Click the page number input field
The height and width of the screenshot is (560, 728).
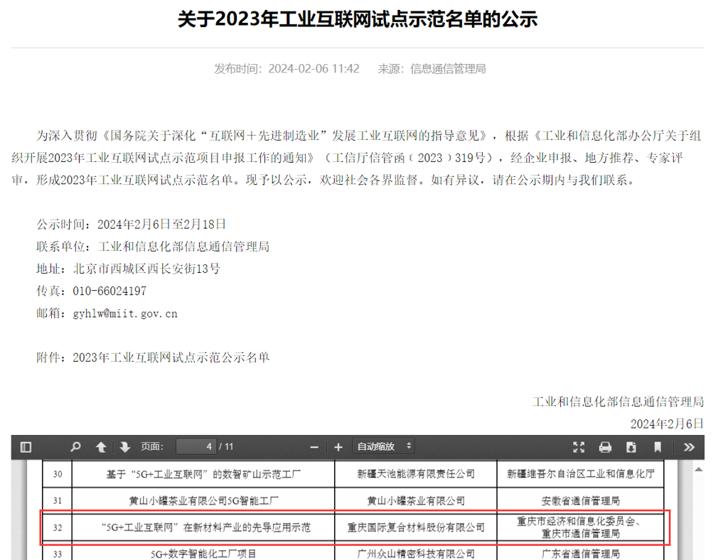coord(196,446)
